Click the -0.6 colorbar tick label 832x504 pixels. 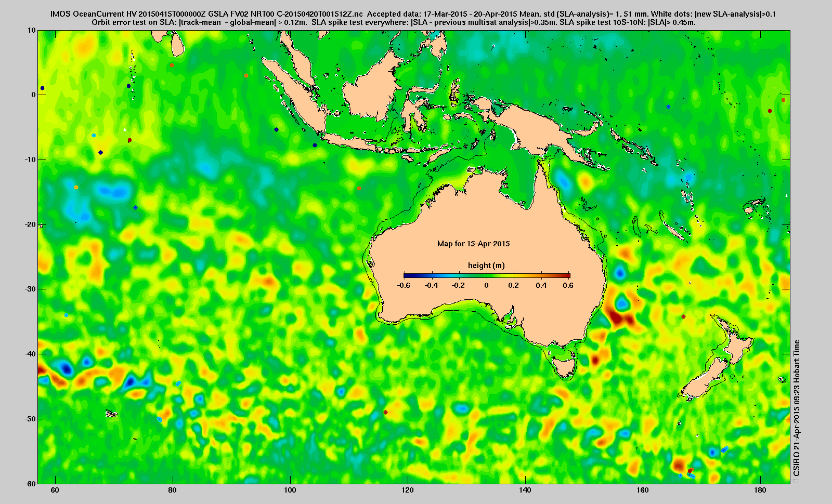point(404,285)
